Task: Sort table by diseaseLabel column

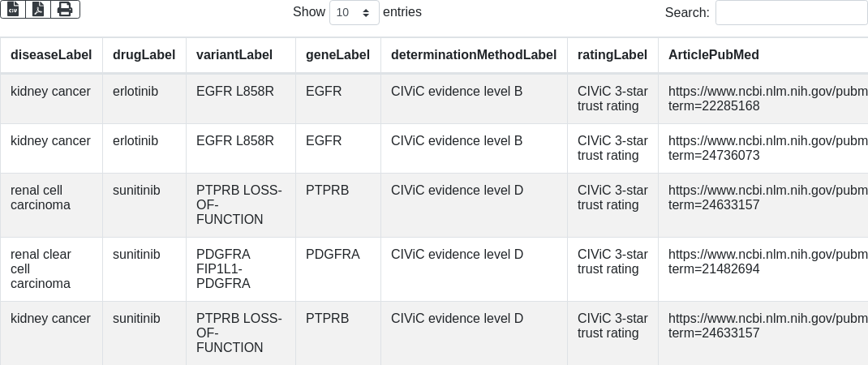Action: [50, 55]
